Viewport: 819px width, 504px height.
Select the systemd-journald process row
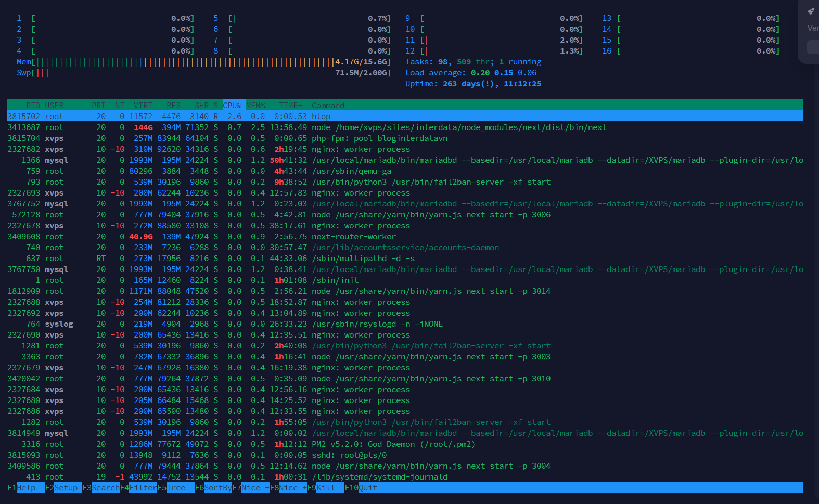[405, 477]
